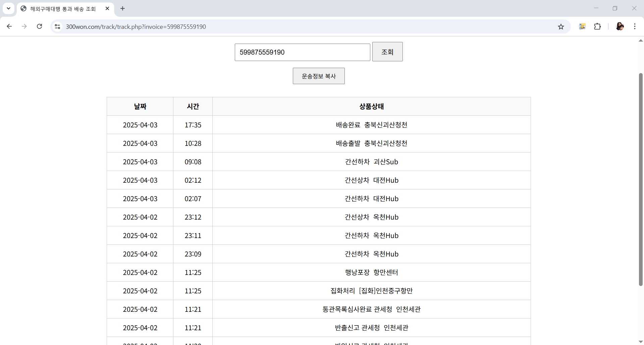Click the 배송완료 충북신괴산청천 status cell
The image size is (644, 345).
coord(371,125)
